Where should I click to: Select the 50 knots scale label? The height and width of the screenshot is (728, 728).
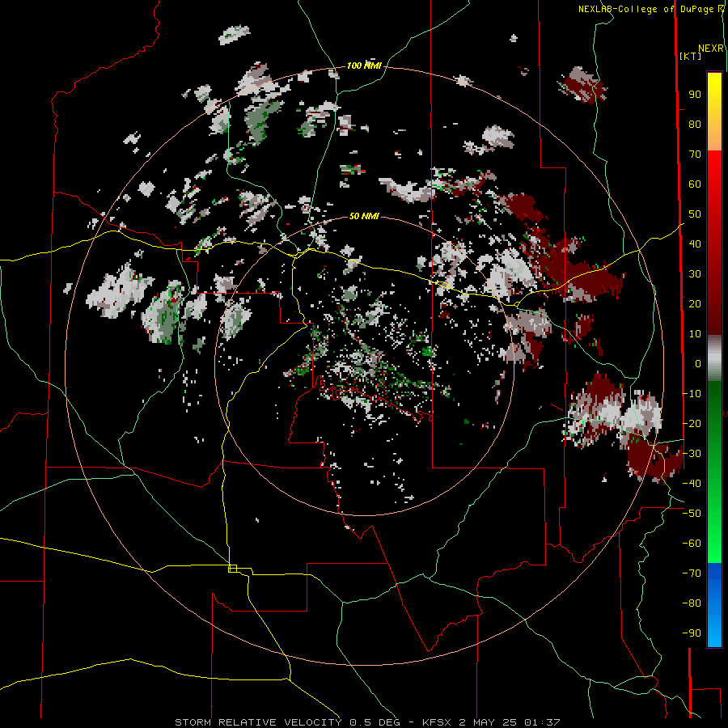(695, 214)
